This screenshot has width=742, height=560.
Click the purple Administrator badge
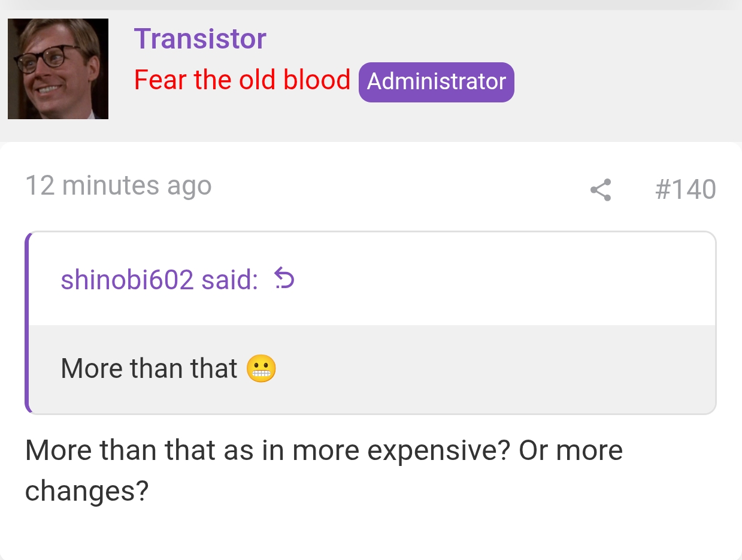pos(436,82)
